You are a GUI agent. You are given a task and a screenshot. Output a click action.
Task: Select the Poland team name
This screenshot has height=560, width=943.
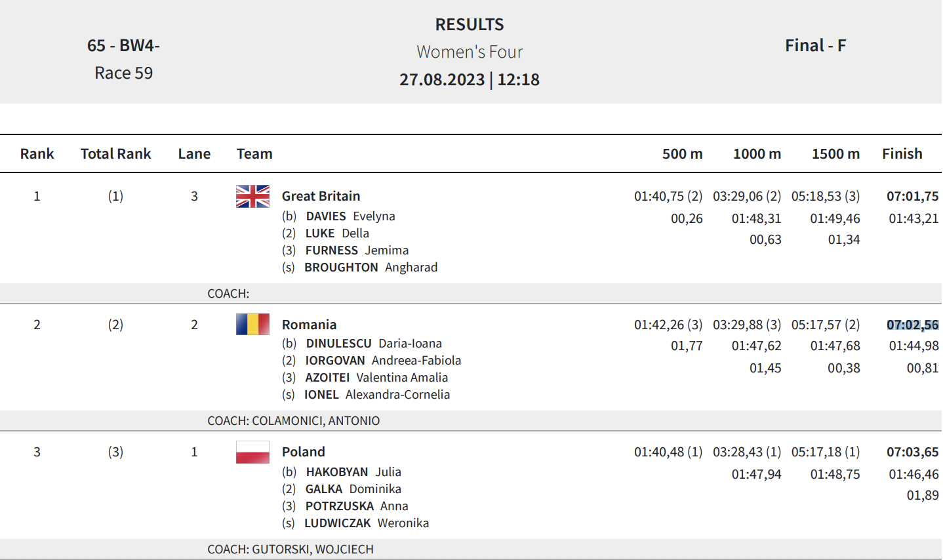pyautogui.click(x=304, y=452)
